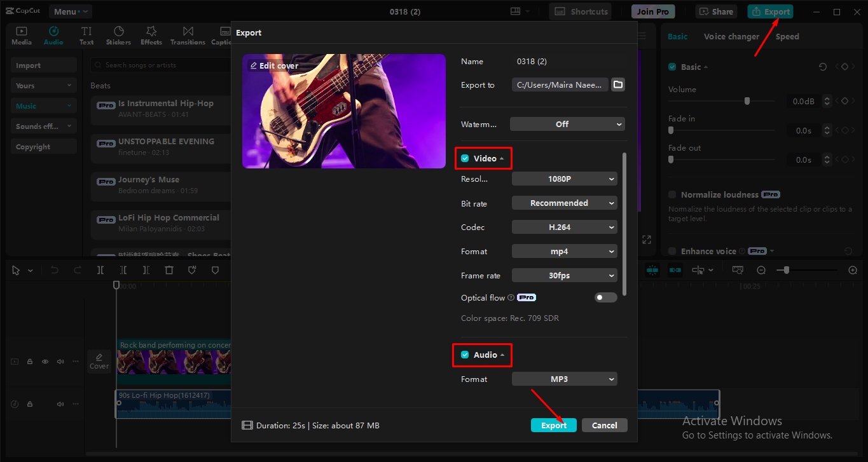The height and width of the screenshot is (462, 868).
Task: Select the Text tool in the top toolbar
Action: (x=86, y=35)
